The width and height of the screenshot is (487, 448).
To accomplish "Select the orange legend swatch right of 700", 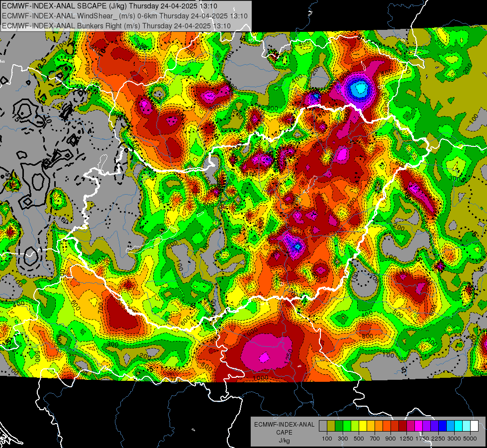I will pos(379,426).
